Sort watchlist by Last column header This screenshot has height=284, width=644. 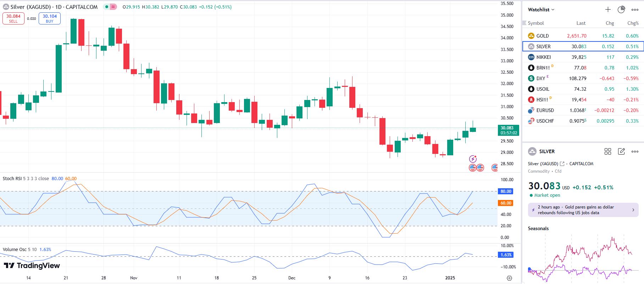coord(581,23)
